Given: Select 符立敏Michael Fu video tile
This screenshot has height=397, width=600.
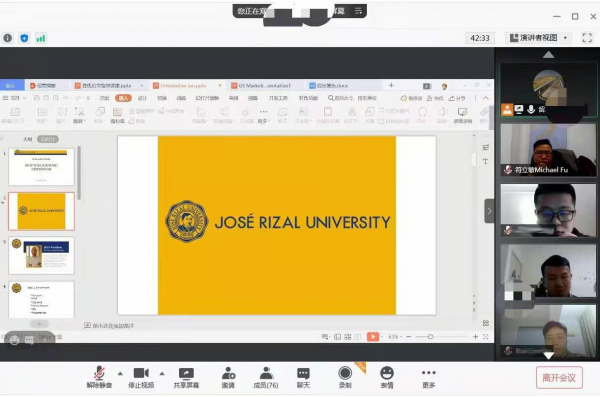Looking at the screenshot, I should click(x=548, y=150).
